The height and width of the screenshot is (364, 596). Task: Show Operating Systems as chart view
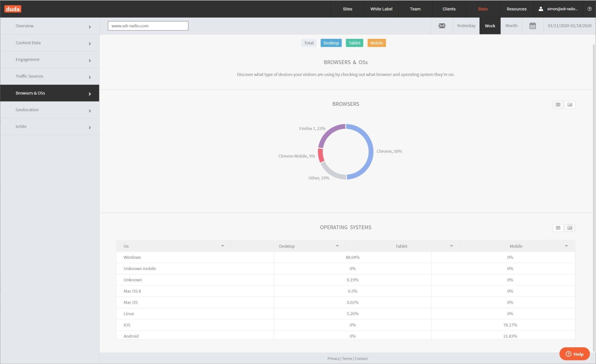point(570,228)
